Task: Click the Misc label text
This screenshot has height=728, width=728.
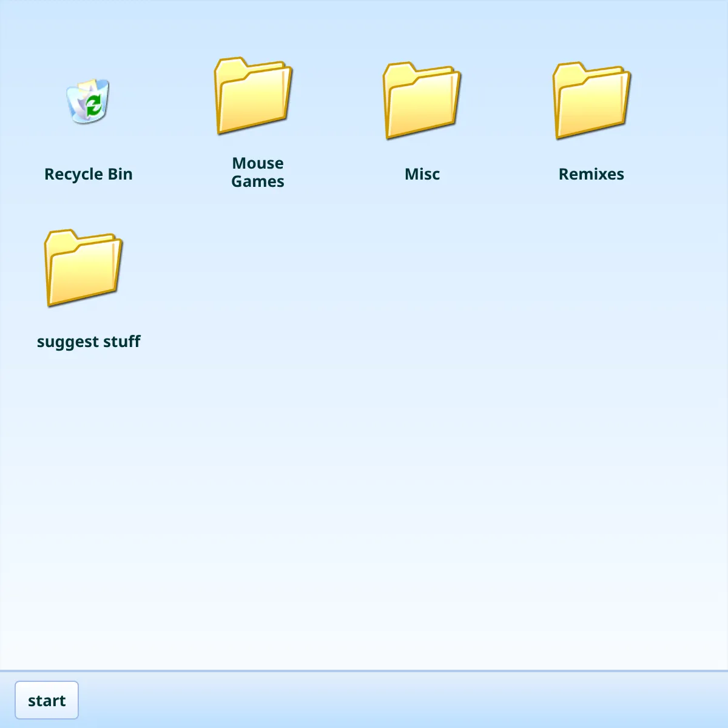Action: coord(422,174)
